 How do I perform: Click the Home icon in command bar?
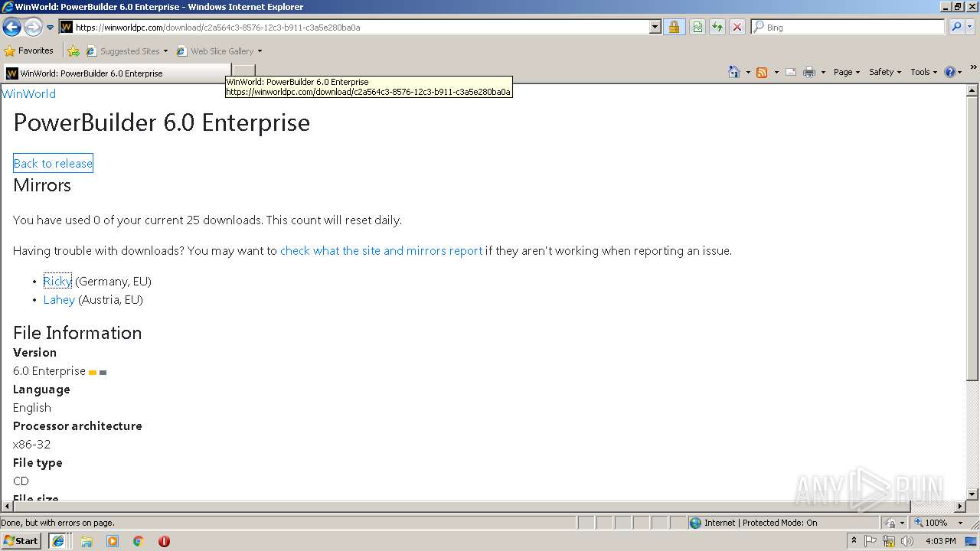734,72
